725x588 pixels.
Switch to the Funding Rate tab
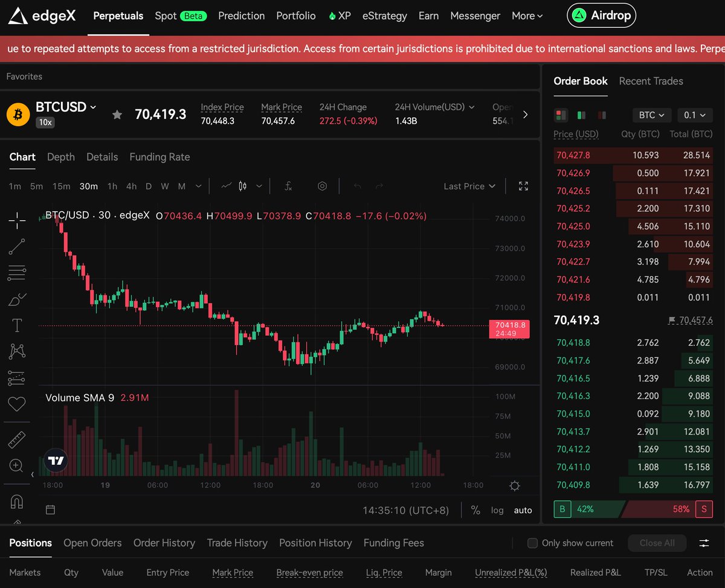tap(159, 157)
